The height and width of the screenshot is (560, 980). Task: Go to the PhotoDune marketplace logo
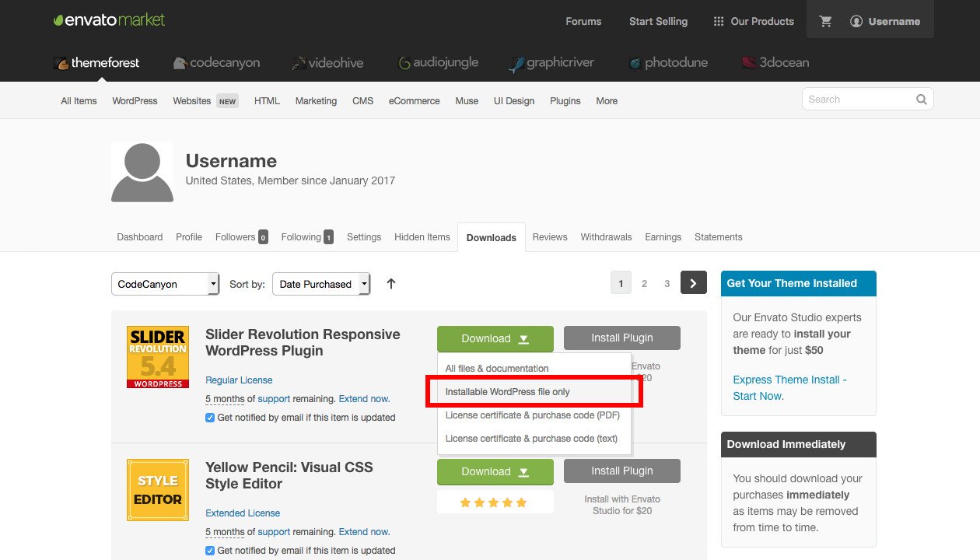coord(668,63)
